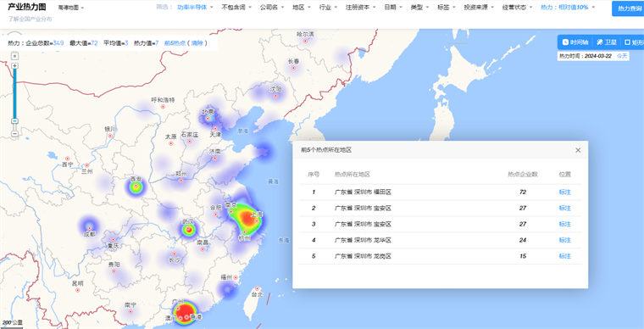
Task: Open the 经营状态 filter dropdown
Action: [517, 8]
